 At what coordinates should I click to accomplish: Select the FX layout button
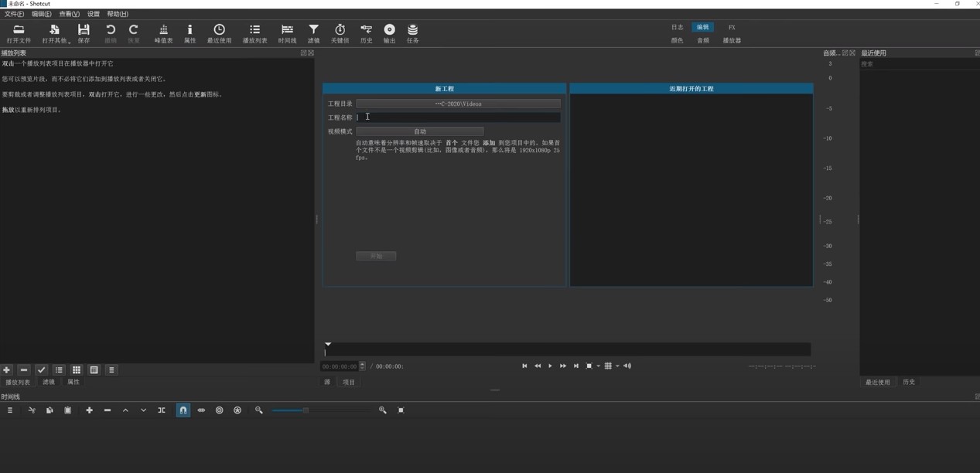(x=732, y=27)
